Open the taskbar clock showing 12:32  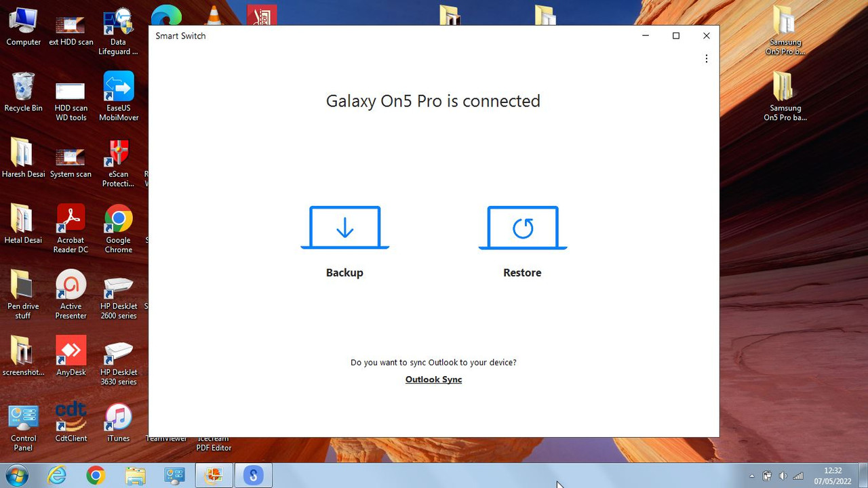pyautogui.click(x=832, y=476)
